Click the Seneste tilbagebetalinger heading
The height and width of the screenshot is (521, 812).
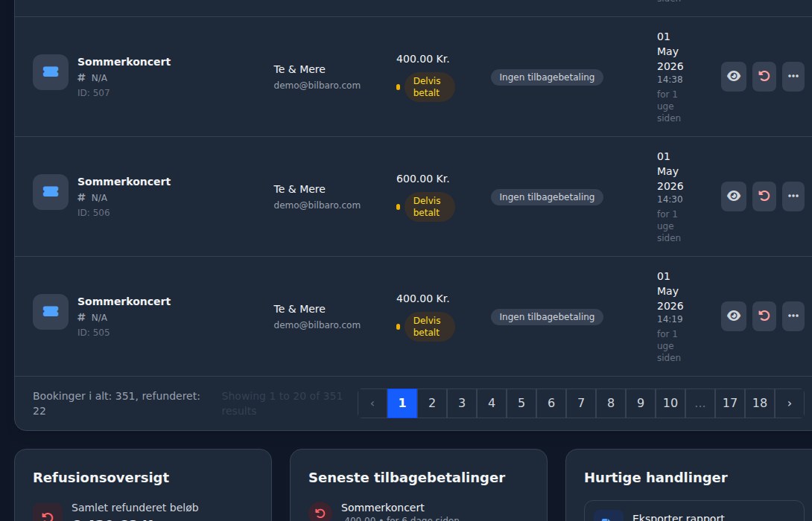click(x=407, y=478)
